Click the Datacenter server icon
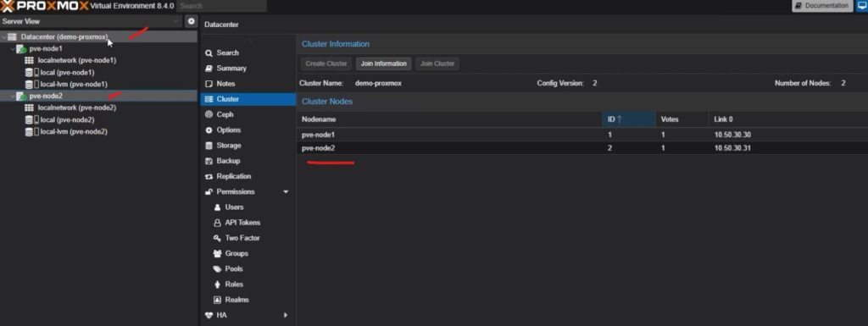868x326 pixels. pyautogui.click(x=12, y=37)
